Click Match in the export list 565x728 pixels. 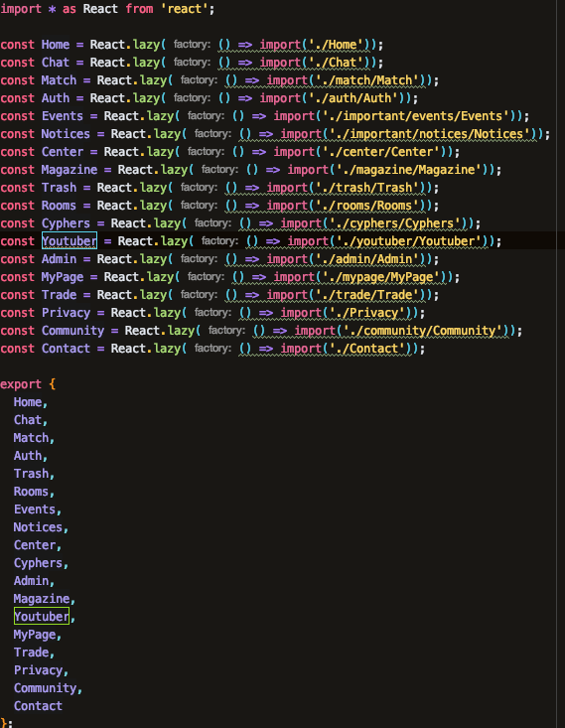point(31,438)
